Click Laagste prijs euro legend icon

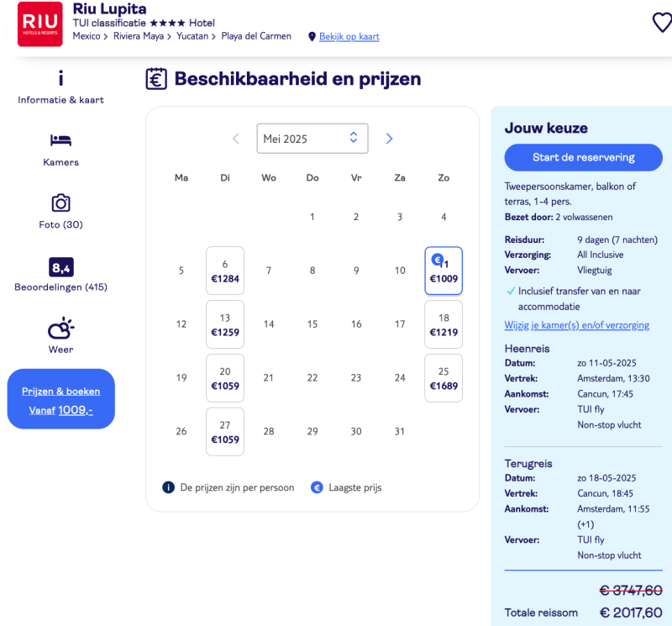click(x=317, y=487)
